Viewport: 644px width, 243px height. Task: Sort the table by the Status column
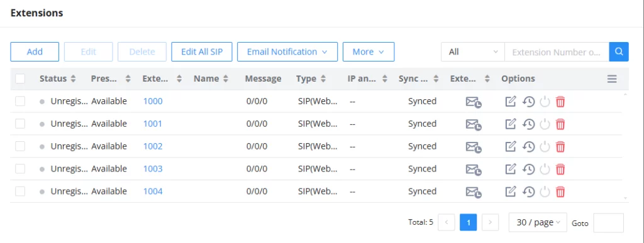(x=57, y=78)
